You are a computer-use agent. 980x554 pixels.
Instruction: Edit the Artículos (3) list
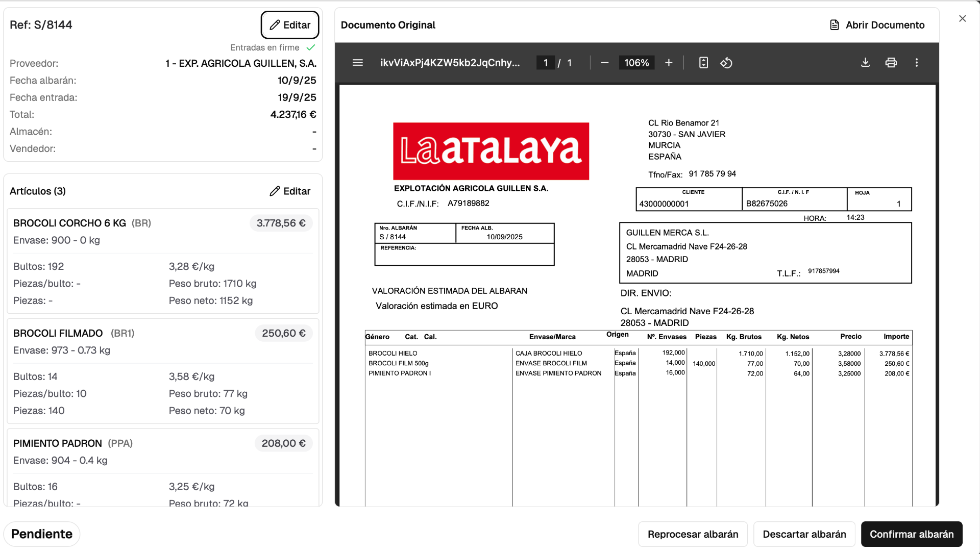290,191
